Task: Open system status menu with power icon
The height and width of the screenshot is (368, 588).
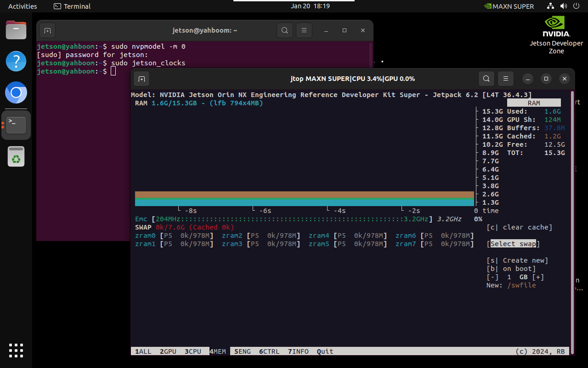Action: coord(577,6)
